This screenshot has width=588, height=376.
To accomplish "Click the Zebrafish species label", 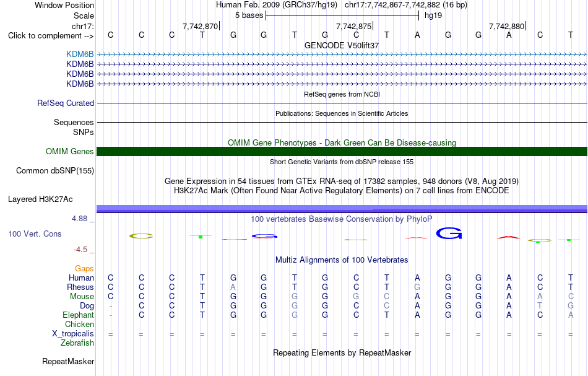I will coord(77,343).
